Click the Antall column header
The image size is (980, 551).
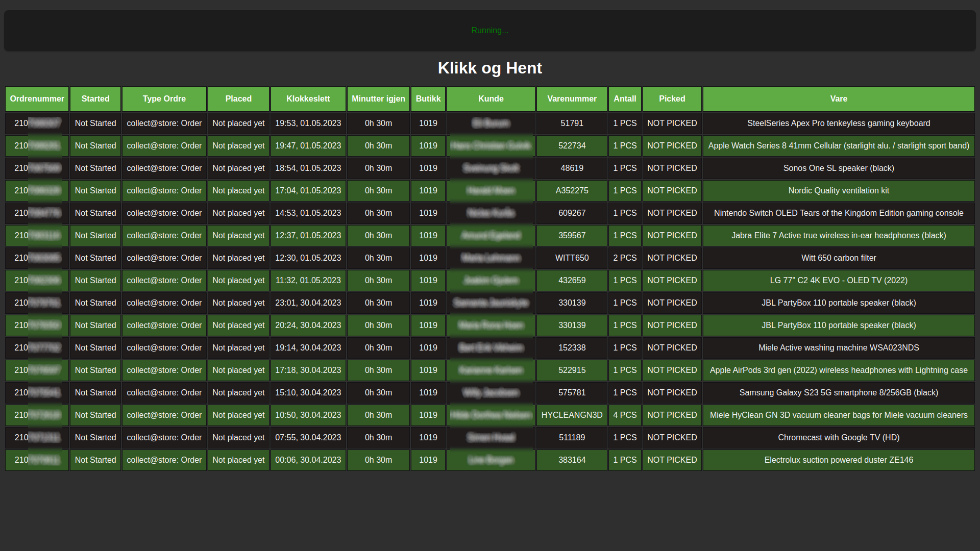[x=625, y=99]
